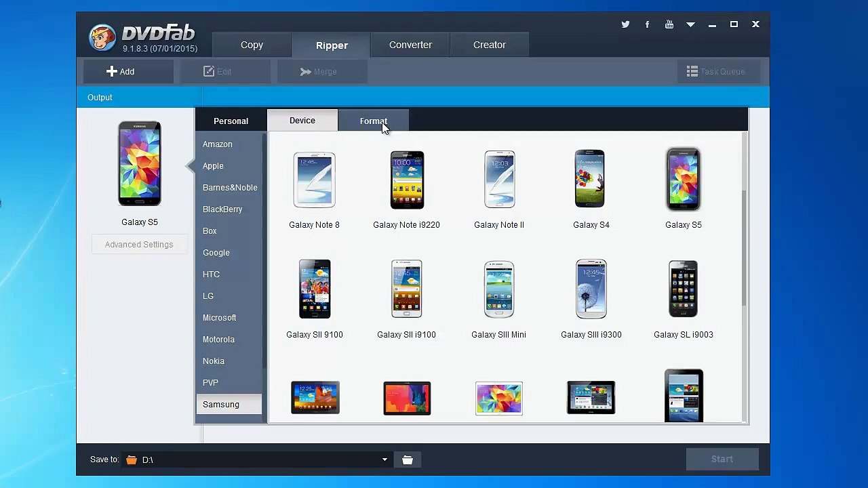Click the Add source button
Viewport: 868px width, 488px height.
[x=128, y=71]
